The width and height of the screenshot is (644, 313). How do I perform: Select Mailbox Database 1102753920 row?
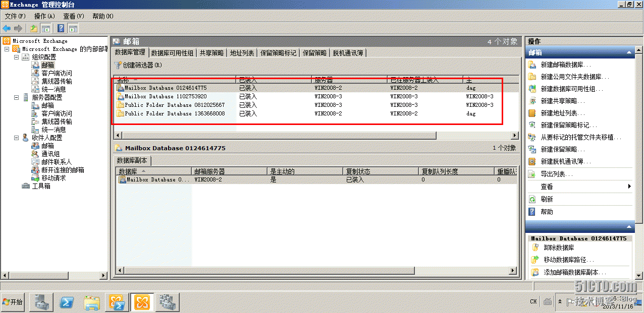(316, 96)
